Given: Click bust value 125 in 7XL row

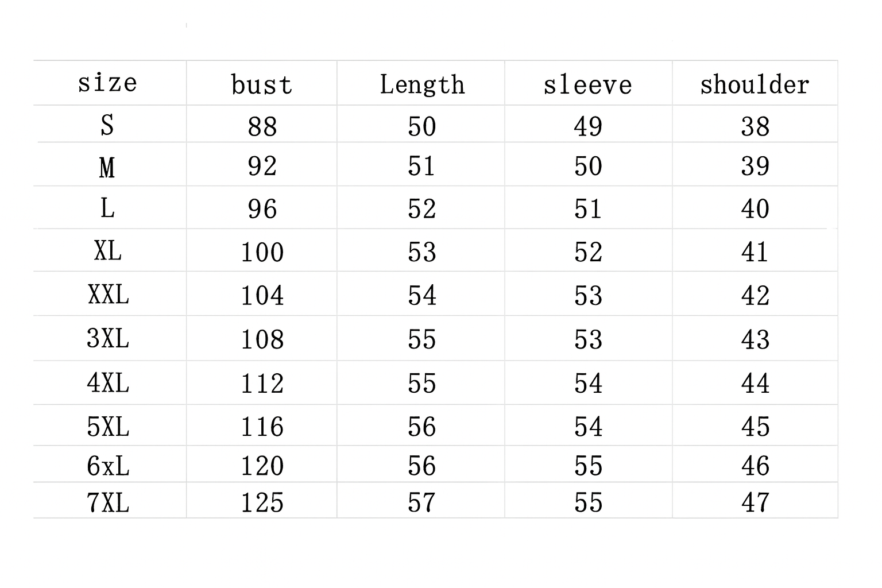Looking at the screenshot, I should (x=262, y=502).
